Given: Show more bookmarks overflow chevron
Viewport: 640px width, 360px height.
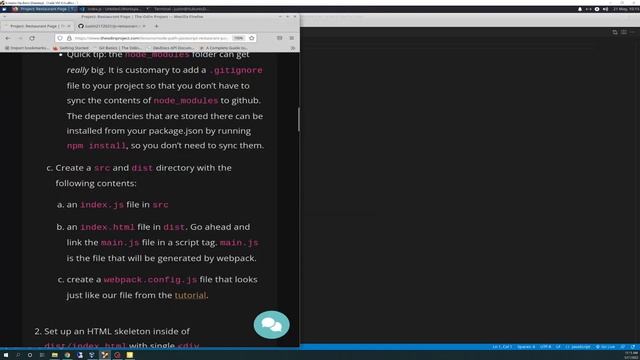Looking at the screenshot, I should (x=293, y=48).
